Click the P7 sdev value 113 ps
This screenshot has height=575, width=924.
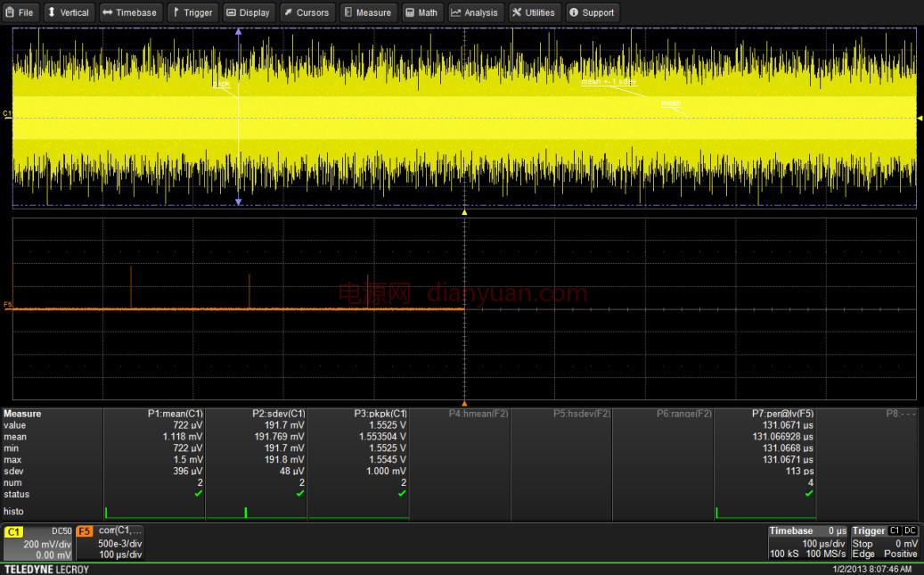(x=799, y=471)
